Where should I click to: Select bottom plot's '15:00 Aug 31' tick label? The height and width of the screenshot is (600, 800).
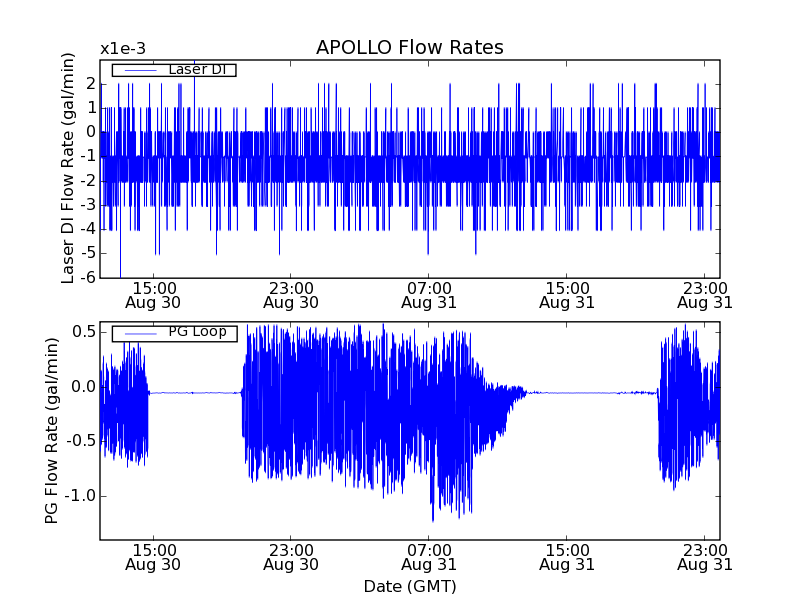567,557
